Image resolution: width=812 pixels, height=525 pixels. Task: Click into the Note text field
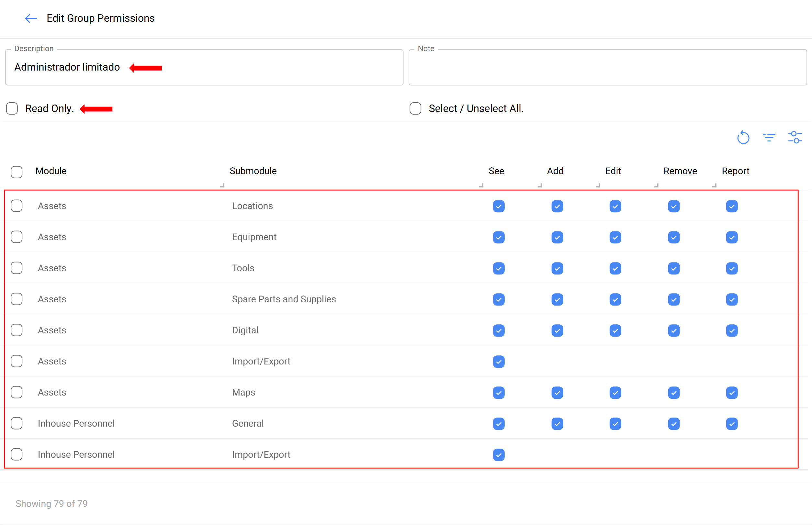click(x=607, y=68)
